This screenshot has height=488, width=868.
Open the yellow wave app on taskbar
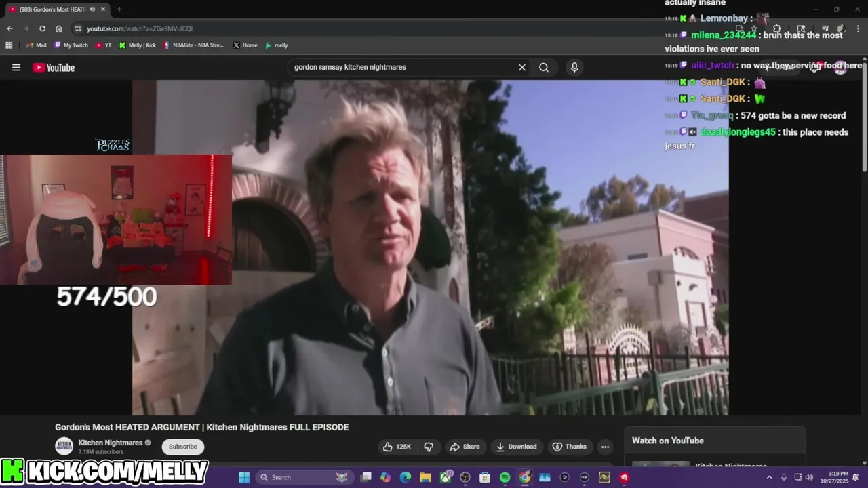tap(604, 477)
